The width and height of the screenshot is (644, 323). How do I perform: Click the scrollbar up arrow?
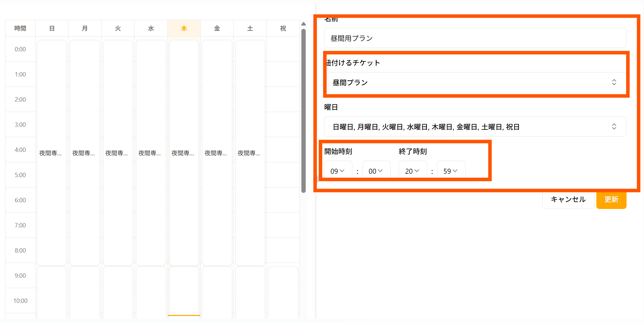(303, 24)
